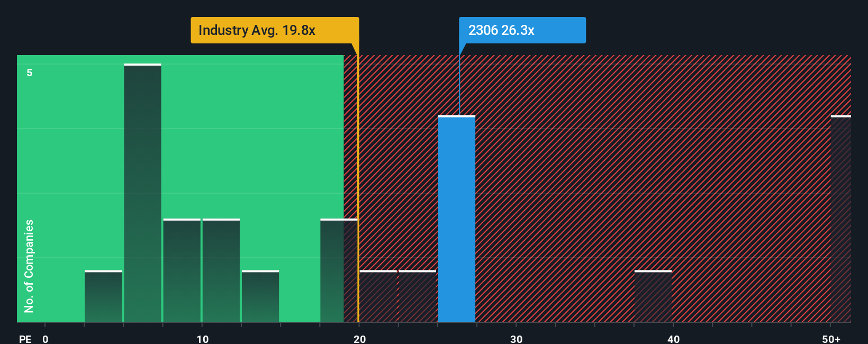This screenshot has width=868, height=344.
Task: Click the bar left of PE 40
Action: point(653,296)
